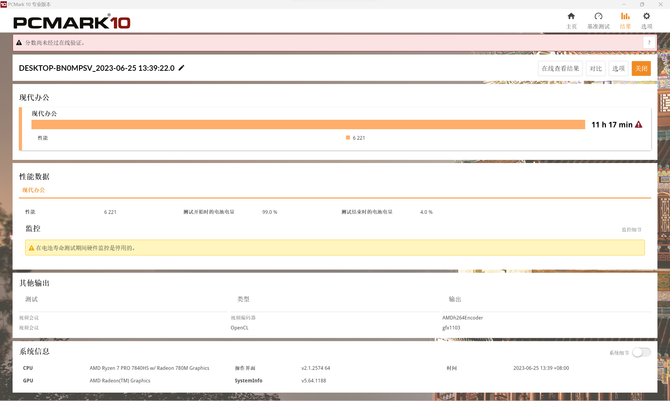Click the 4.0 % ending battery value
The image size is (670, 401).
point(426,212)
